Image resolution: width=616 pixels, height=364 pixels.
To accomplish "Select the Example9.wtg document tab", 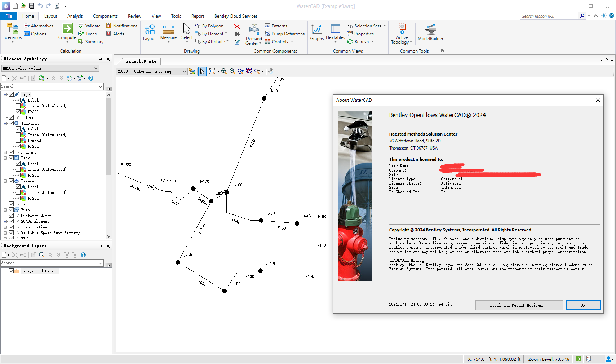I will (141, 62).
